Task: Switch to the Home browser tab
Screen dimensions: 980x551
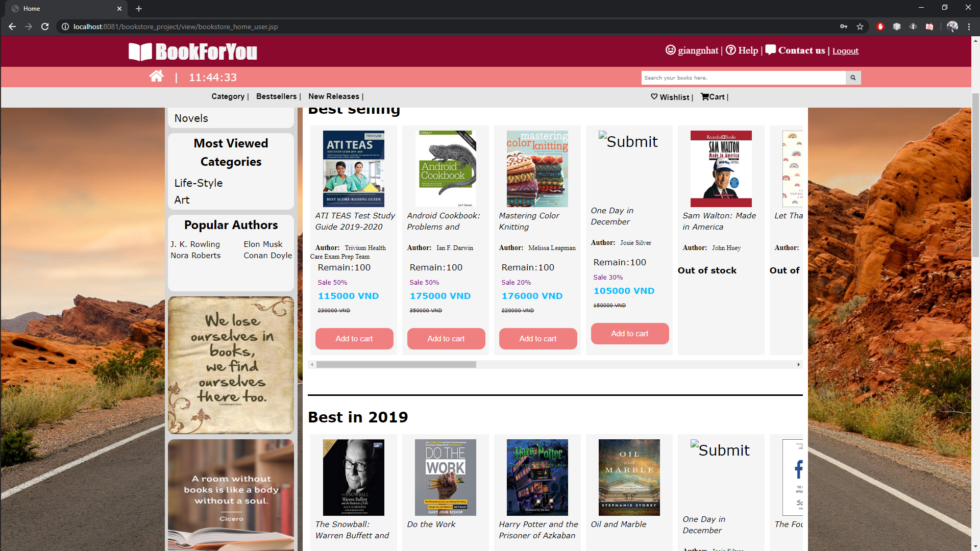Action: pos(66,9)
